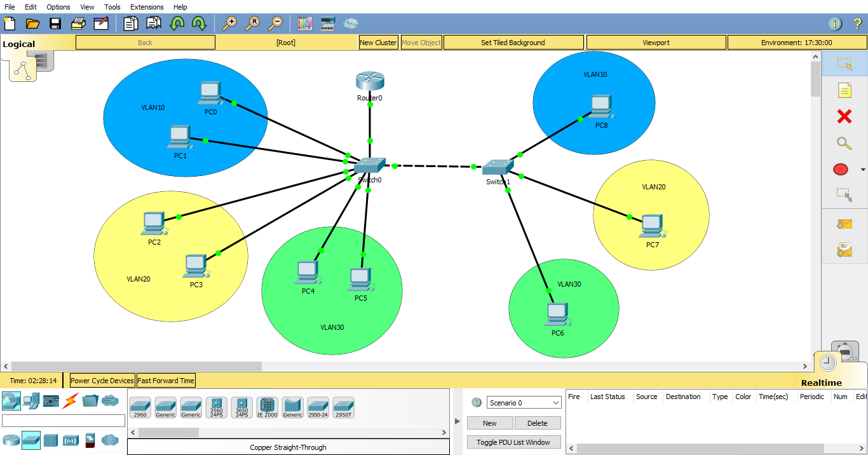The image size is (868, 455).
Task: Select the Zoom In magnifier on the toolbar
Action: (230, 23)
